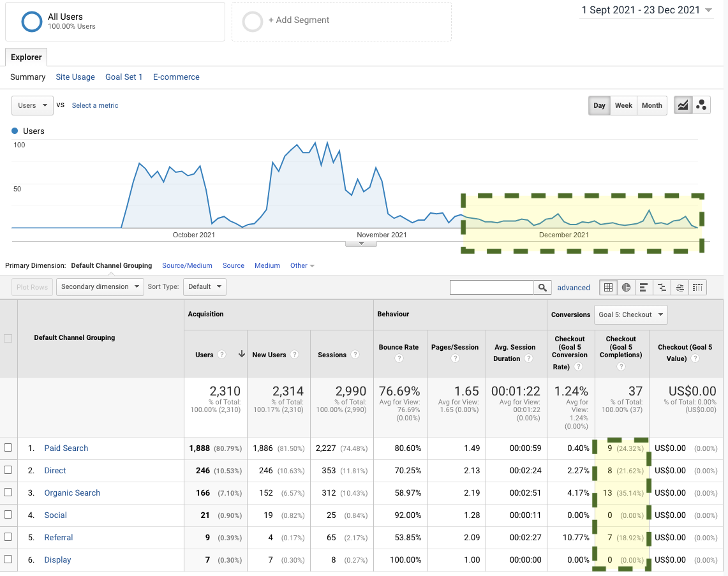Open the Goal 5: Checkout conversions dropdown
Viewport: 728px width, 576px height.
(630, 314)
